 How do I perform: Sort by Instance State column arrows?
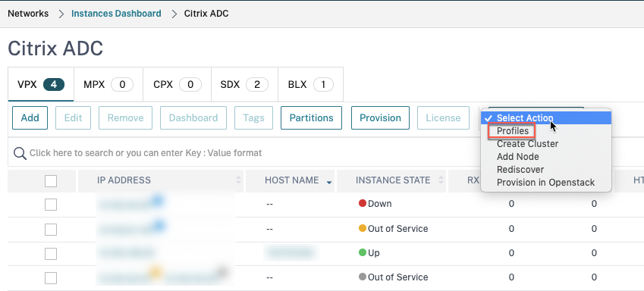pos(441,180)
